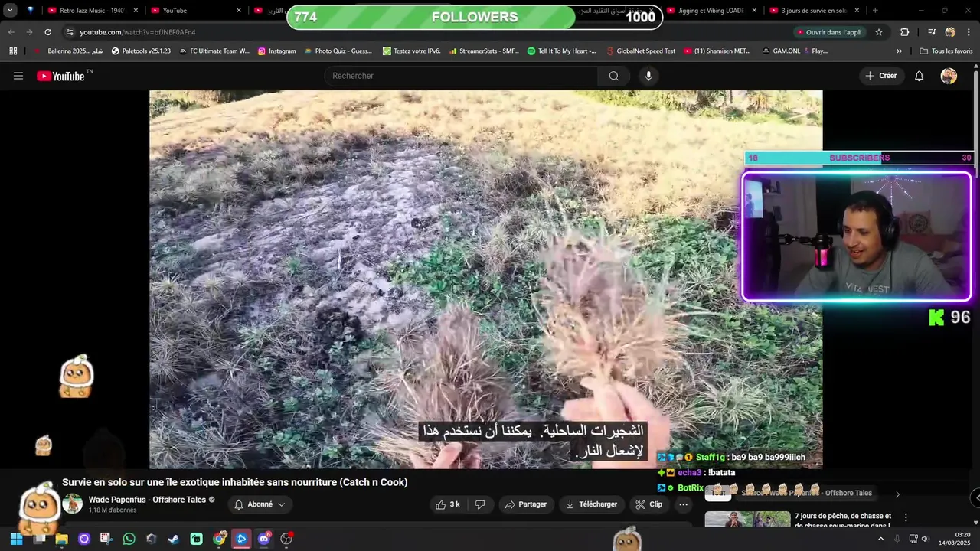Viewport: 980px width, 551px height.
Task: Bookmark this page with star icon
Action: tap(879, 32)
